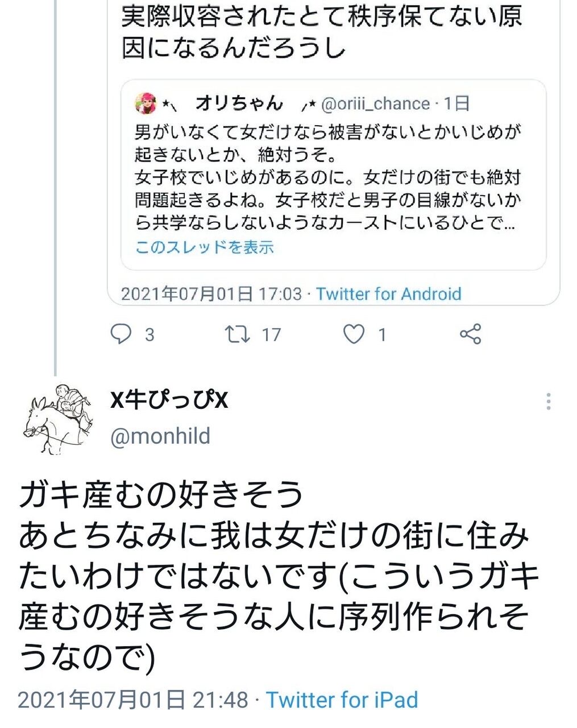Click @oriii_chance handle in quoted tweet
The height and width of the screenshot is (728, 577).
375,104
